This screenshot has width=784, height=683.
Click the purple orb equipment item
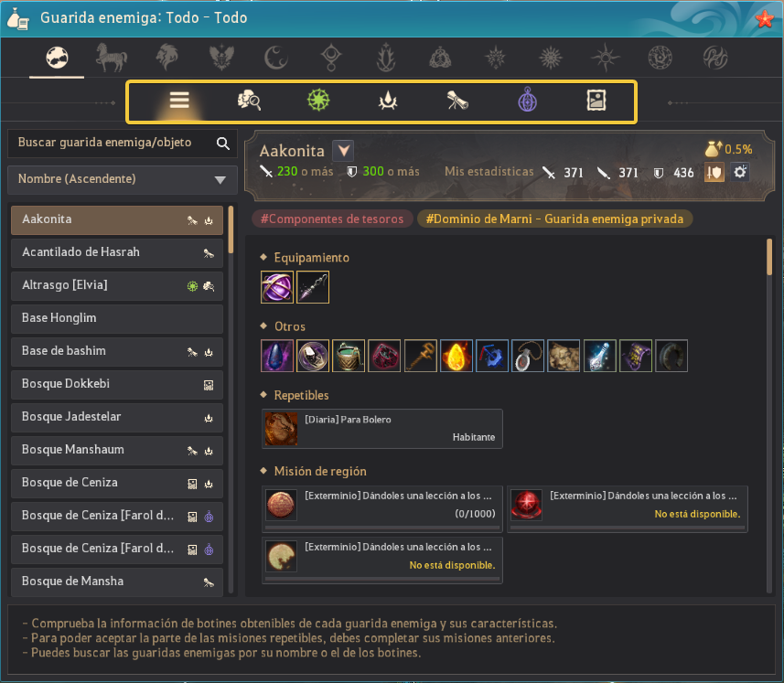pyautogui.click(x=277, y=287)
